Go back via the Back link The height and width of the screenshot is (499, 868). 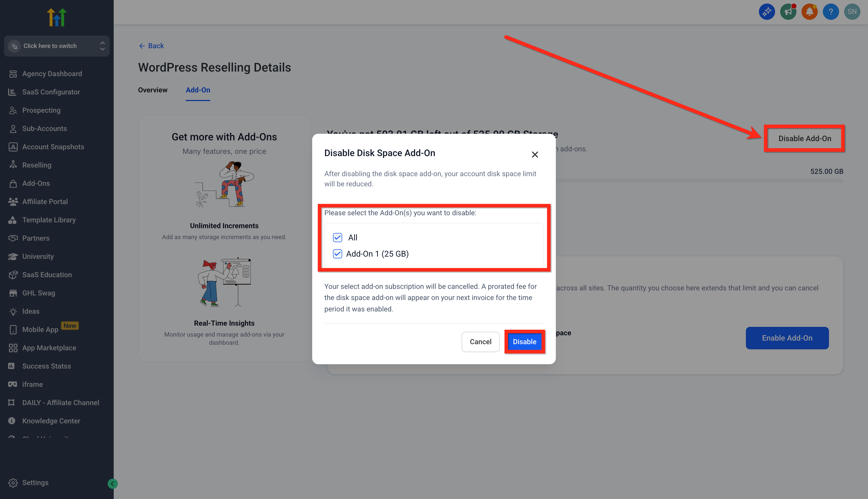pyautogui.click(x=151, y=46)
